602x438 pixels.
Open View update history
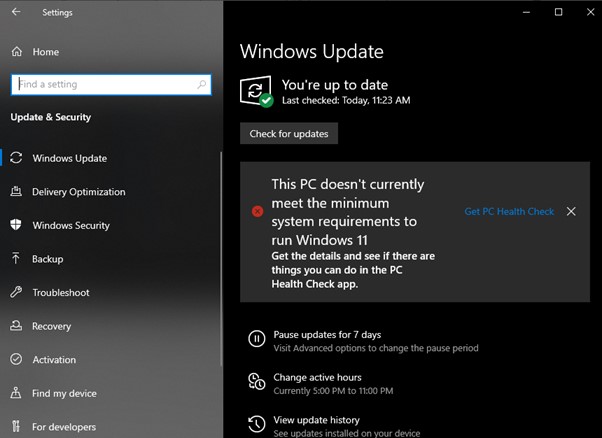(316, 420)
